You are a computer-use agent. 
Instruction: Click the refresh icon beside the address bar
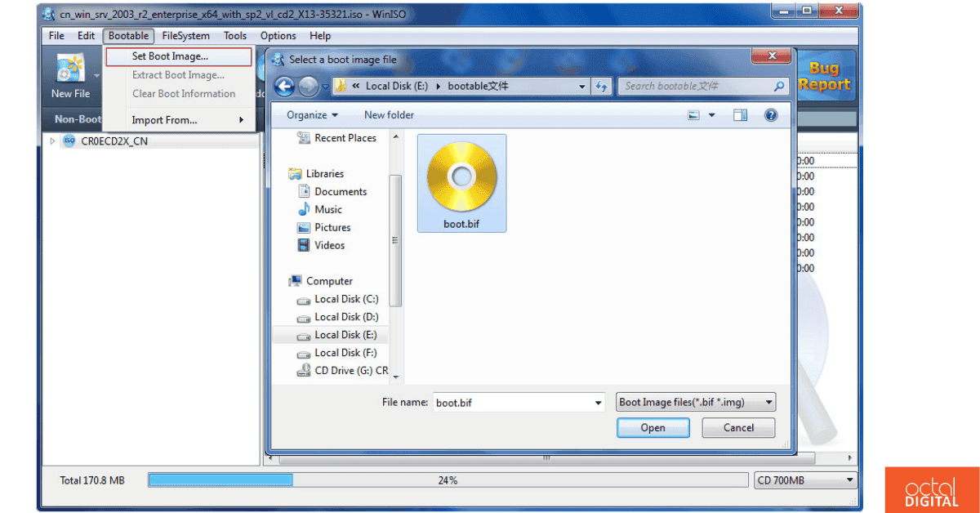(x=602, y=86)
